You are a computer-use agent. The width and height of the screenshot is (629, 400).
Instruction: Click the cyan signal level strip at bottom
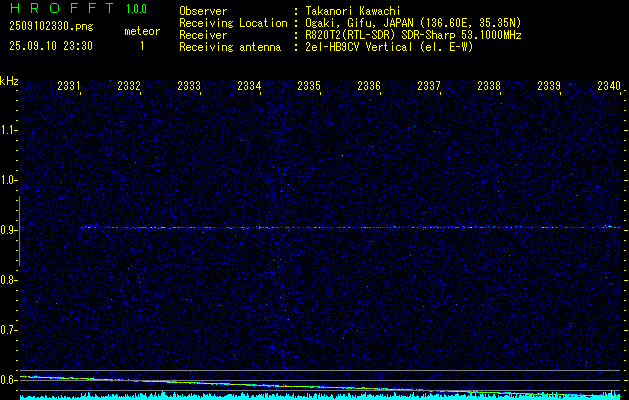(320, 396)
